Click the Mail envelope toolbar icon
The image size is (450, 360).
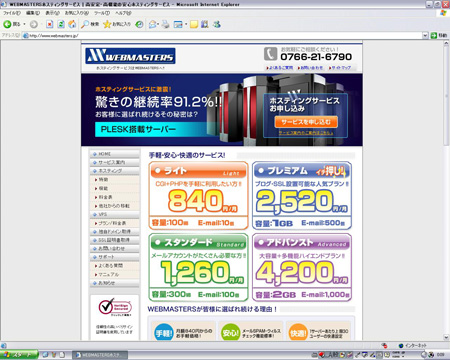[153, 24]
